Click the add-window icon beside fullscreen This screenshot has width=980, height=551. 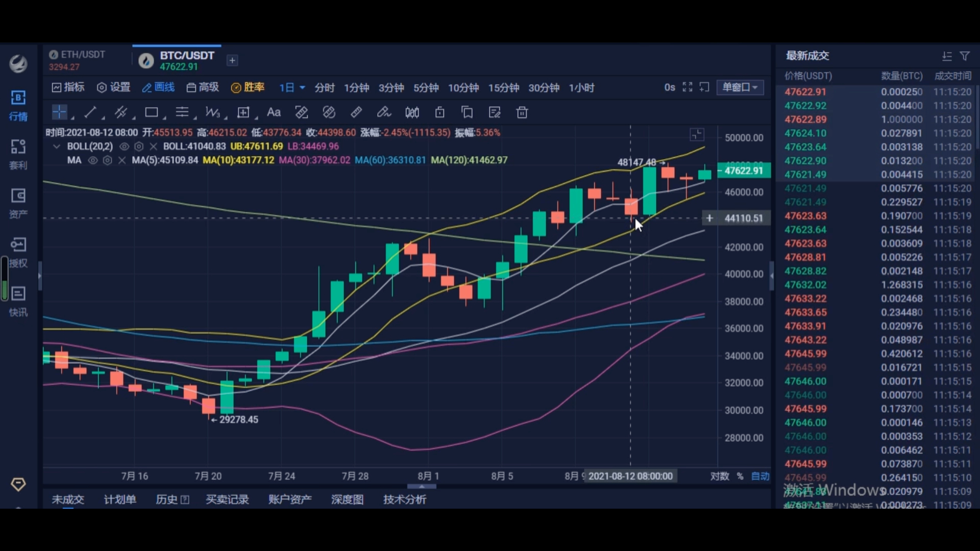704,87
